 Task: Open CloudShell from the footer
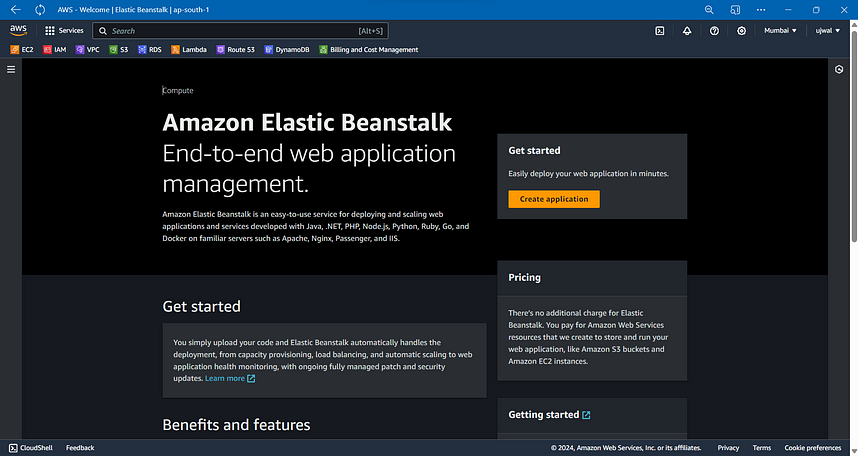click(31, 448)
